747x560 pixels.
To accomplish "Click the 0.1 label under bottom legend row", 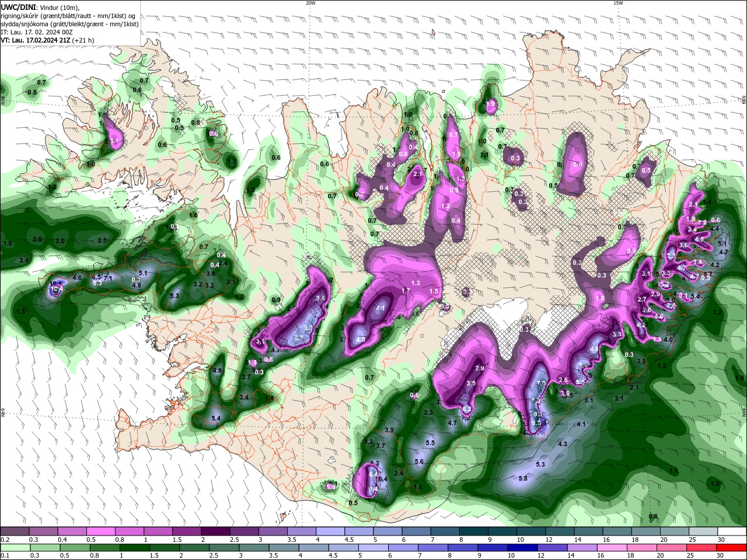I will coord(5,556).
